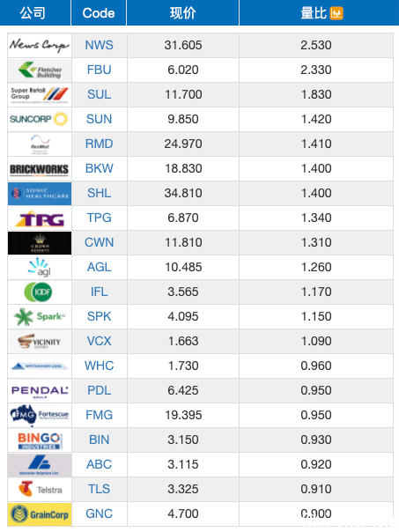Click the Brickworks company logo
This screenshot has height=532, width=399.
point(40,168)
